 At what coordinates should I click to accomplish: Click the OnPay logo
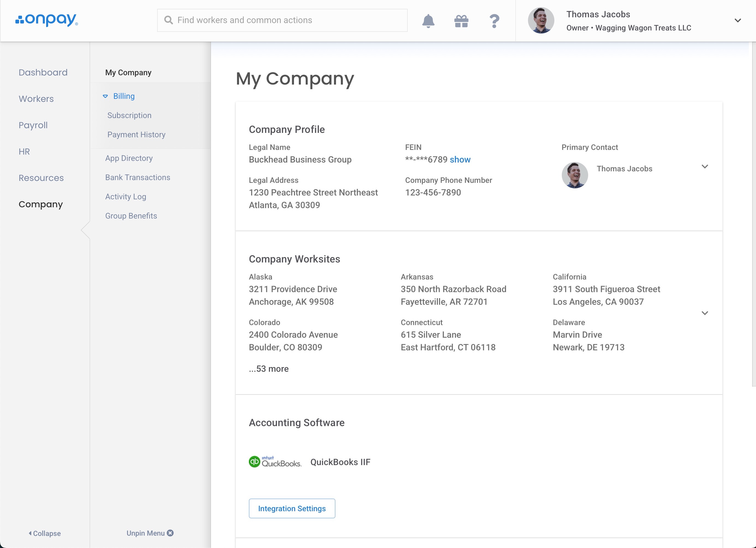coord(47,20)
